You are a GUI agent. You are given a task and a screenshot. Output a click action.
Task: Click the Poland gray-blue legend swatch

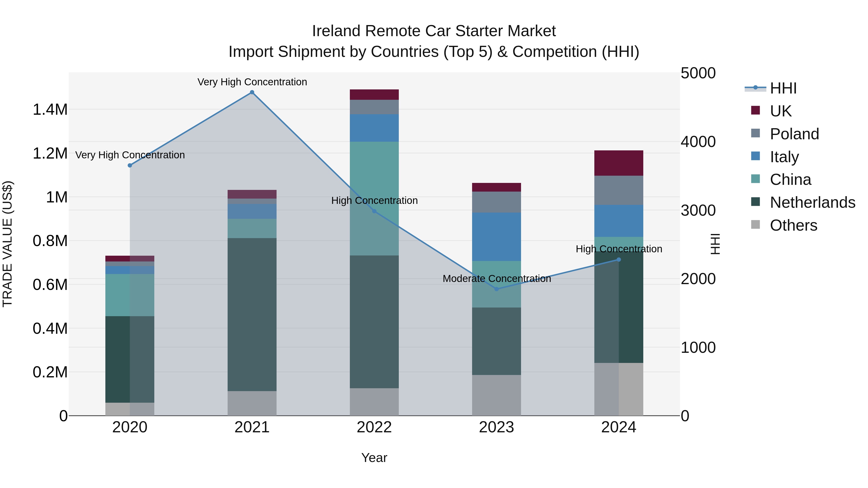[755, 133]
